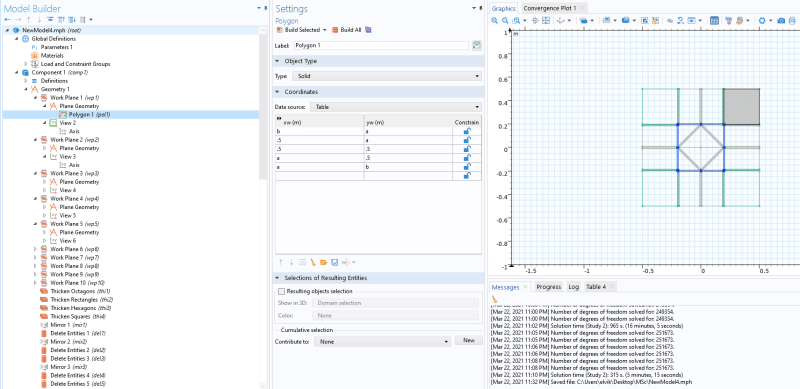
Task: Toggle constrain lock for fifth coordinate row
Action: 467,167
